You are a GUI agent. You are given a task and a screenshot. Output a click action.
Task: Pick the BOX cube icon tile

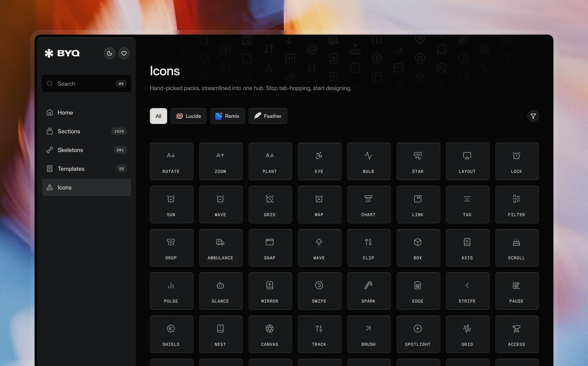pyautogui.click(x=418, y=248)
